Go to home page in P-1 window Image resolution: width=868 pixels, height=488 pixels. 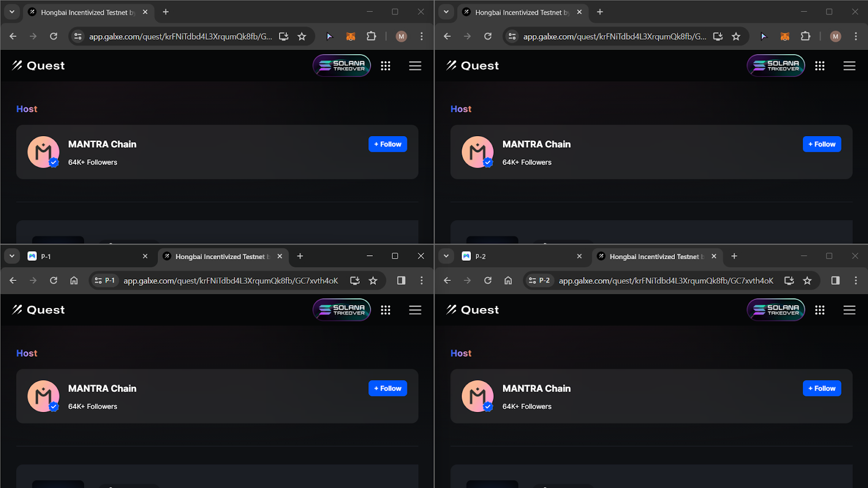[x=74, y=280]
